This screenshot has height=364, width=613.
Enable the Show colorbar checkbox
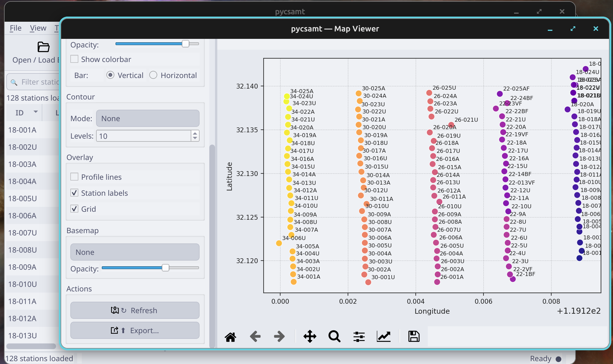(74, 59)
